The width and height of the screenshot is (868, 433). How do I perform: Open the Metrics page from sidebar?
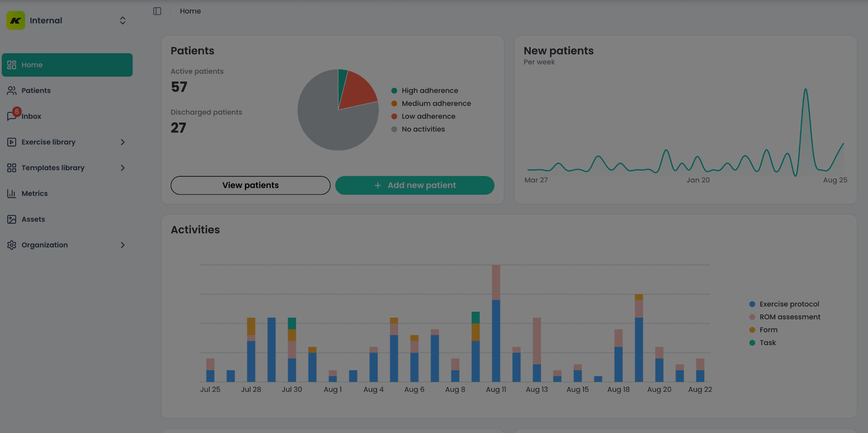coord(34,193)
